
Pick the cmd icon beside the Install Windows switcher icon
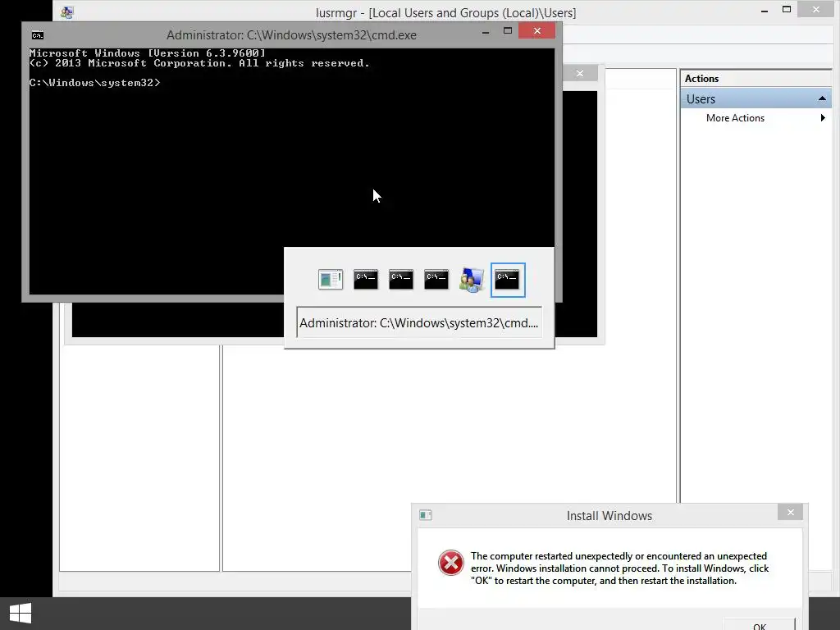366,280
